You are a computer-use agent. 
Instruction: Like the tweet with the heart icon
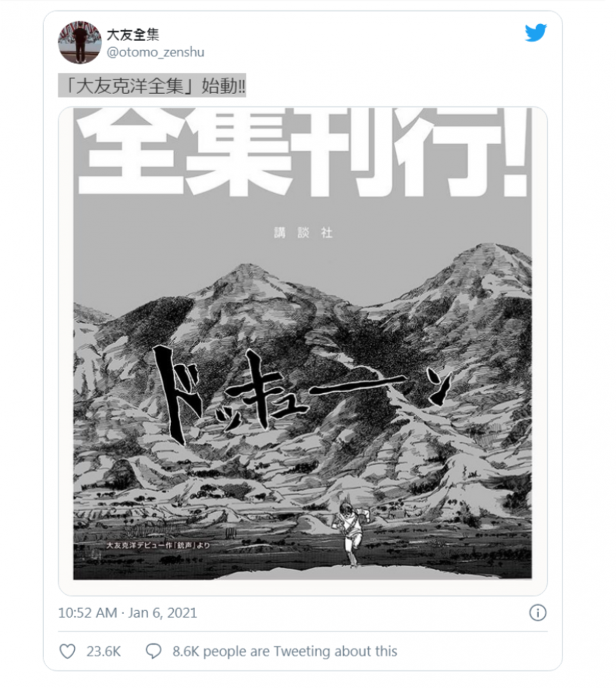[x=67, y=651]
